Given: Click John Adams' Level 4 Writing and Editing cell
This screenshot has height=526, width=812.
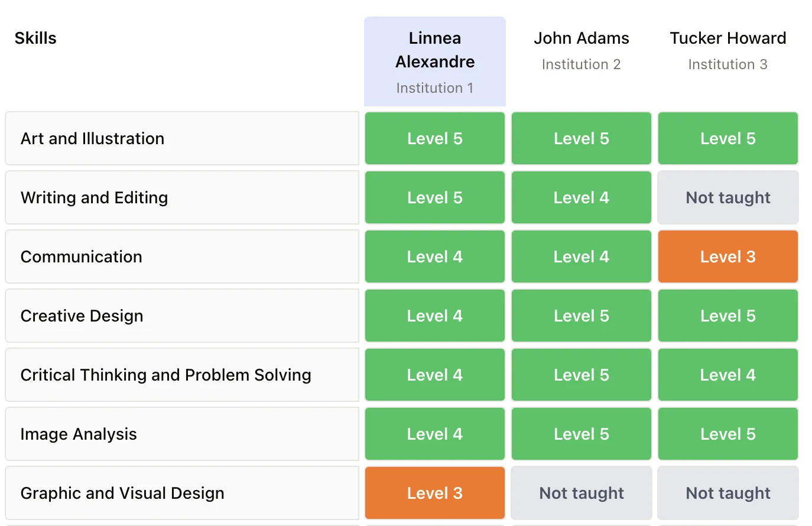Looking at the screenshot, I should (x=581, y=197).
